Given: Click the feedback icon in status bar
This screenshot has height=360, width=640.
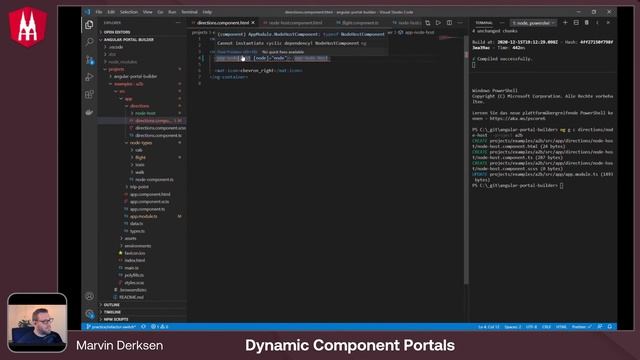Looking at the screenshot, I should (x=600, y=327).
